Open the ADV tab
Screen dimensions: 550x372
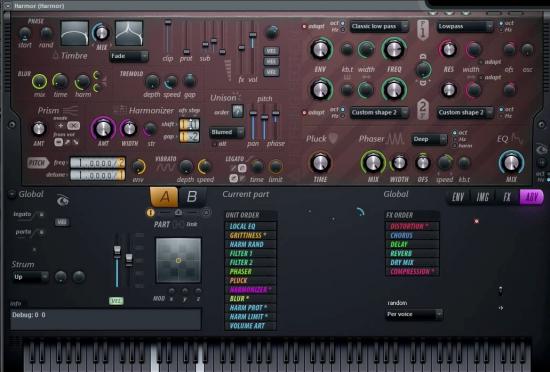pyautogui.click(x=531, y=197)
